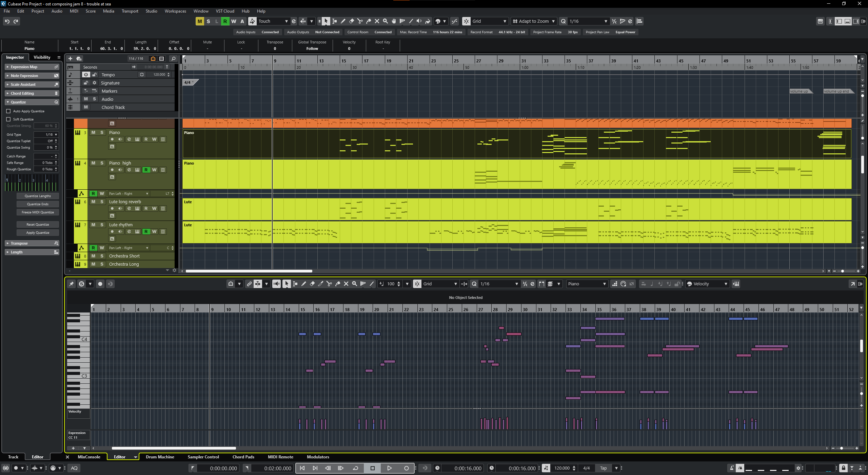Activate the Zoom magnifier tool in main toolbar

click(x=386, y=21)
